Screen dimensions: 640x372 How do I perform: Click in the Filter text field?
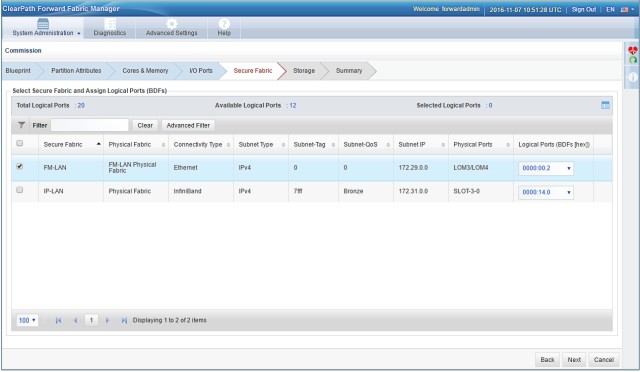tap(89, 125)
